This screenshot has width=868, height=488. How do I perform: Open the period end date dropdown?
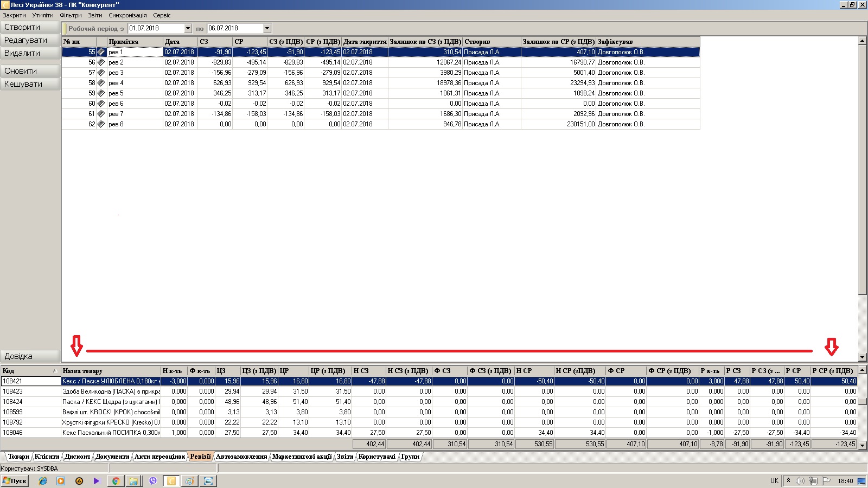tap(267, 28)
